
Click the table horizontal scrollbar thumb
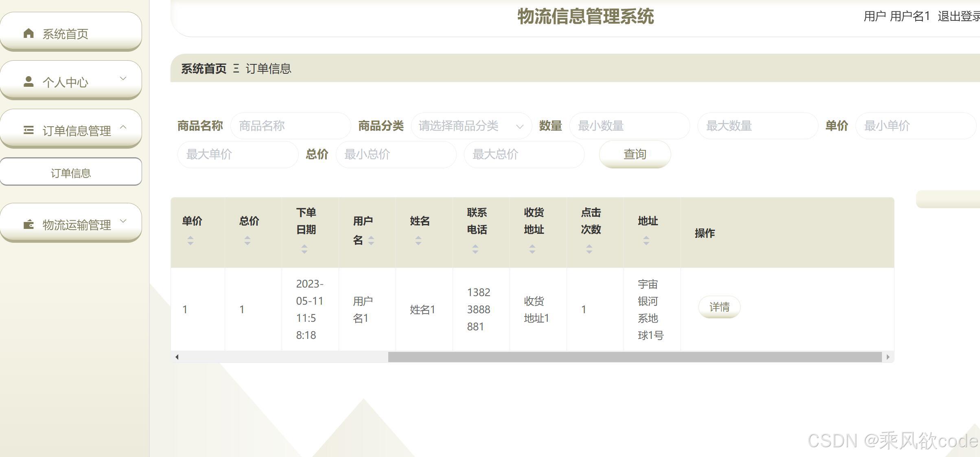click(x=634, y=357)
